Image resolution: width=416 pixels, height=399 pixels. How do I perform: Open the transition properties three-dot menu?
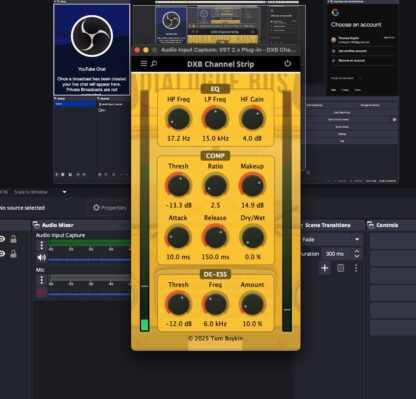[x=356, y=268]
